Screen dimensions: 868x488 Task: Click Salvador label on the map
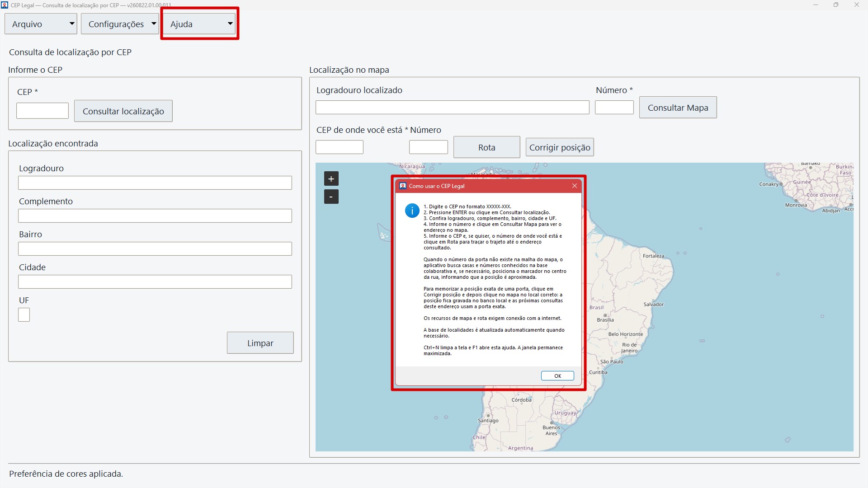tap(653, 304)
